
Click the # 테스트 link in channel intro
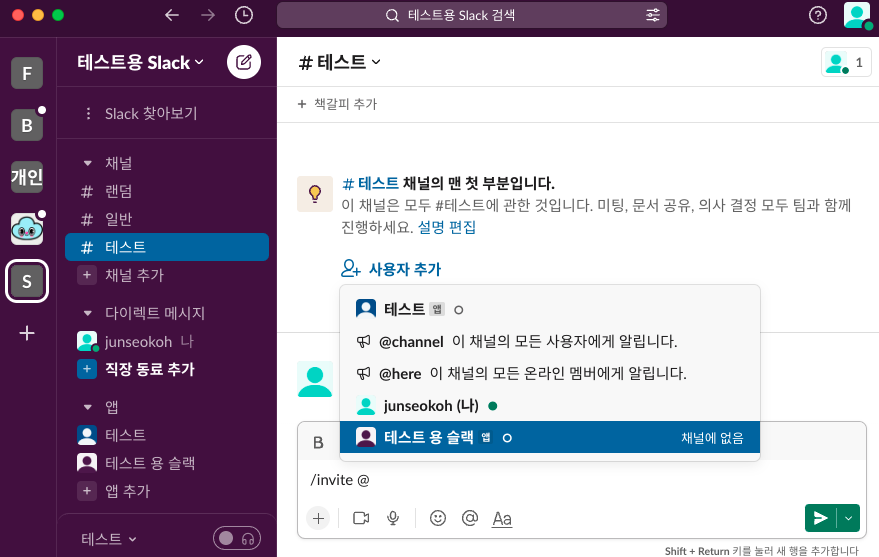point(371,183)
